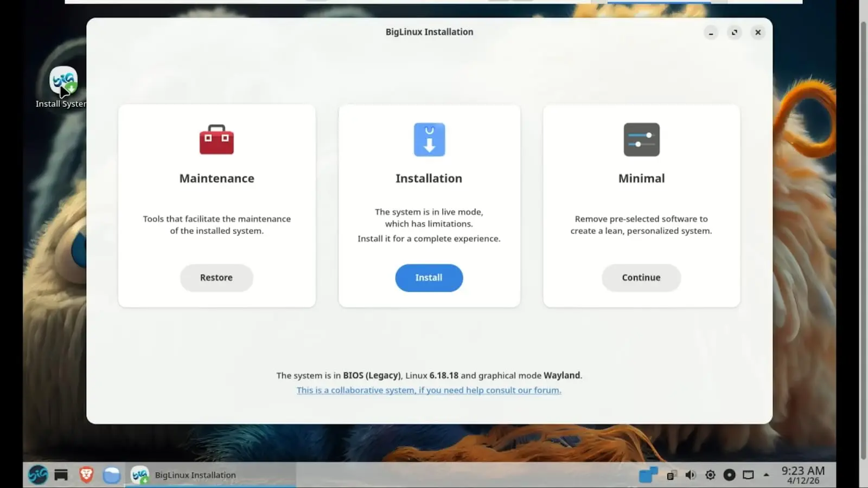868x488 pixels.
Task: Open the clipboard tray icon
Action: (x=671, y=476)
